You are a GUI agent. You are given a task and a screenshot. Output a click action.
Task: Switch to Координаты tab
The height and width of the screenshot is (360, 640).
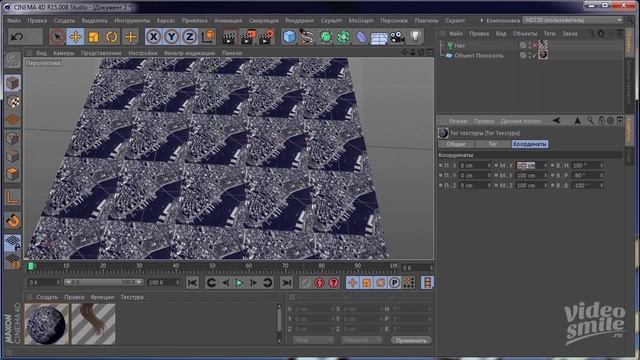point(530,144)
